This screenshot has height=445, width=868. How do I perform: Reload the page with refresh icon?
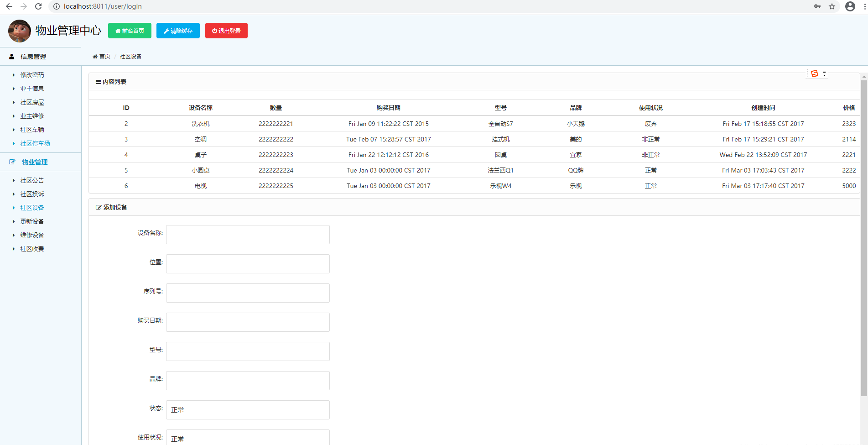coord(38,6)
